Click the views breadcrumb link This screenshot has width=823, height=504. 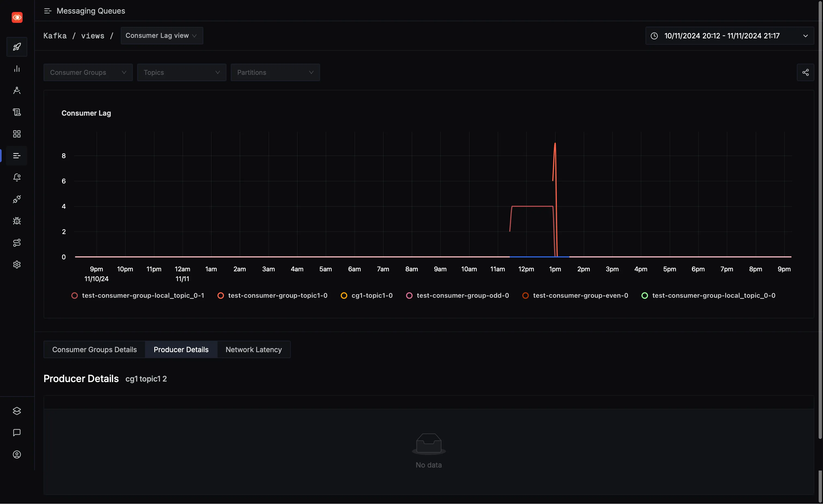tap(93, 36)
